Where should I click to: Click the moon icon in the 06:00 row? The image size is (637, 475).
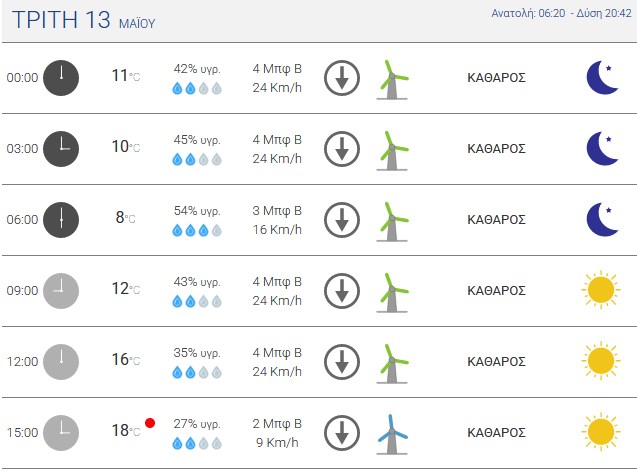point(602,219)
